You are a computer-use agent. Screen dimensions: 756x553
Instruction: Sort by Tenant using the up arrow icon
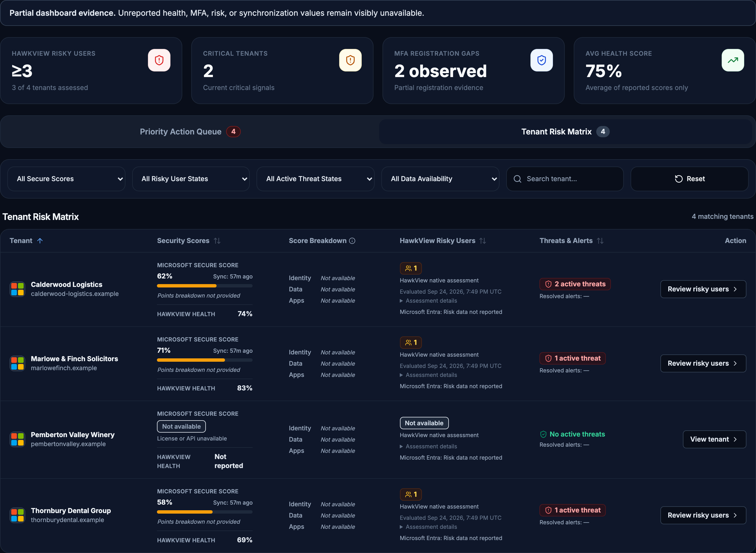(40, 241)
